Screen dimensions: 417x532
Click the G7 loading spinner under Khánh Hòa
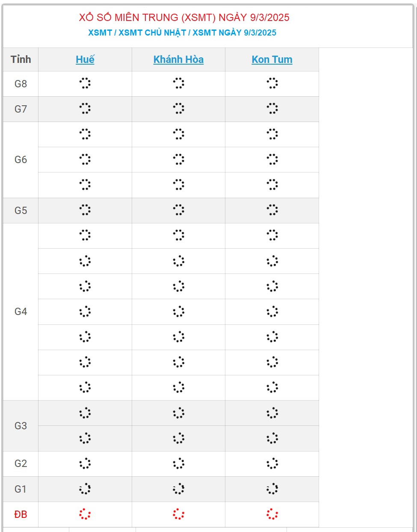click(178, 109)
